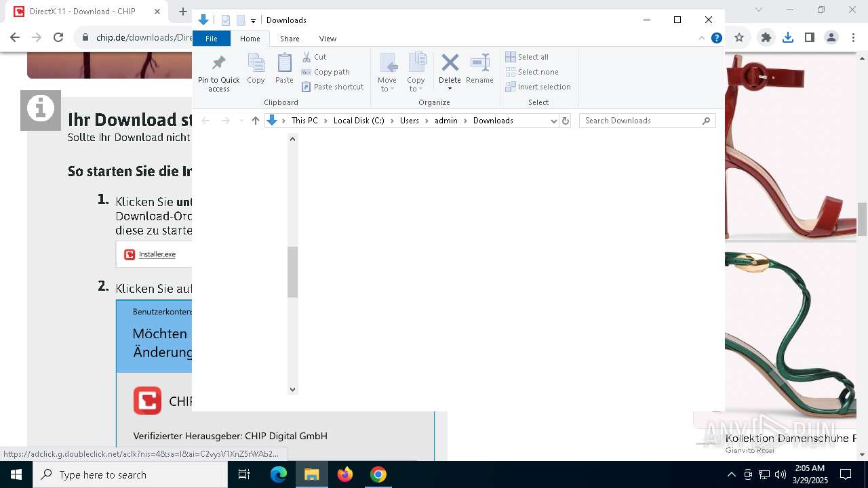Click Chrome address bar URL

pyautogui.click(x=144, y=38)
